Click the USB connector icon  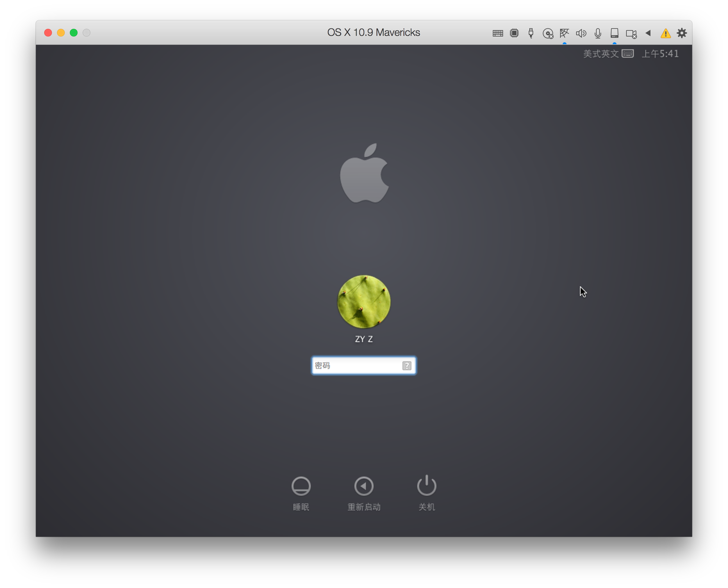531,33
